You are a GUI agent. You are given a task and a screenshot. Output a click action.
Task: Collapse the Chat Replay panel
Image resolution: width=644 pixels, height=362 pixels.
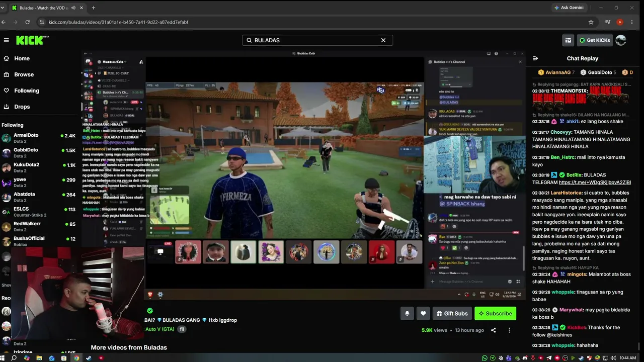[x=535, y=58]
